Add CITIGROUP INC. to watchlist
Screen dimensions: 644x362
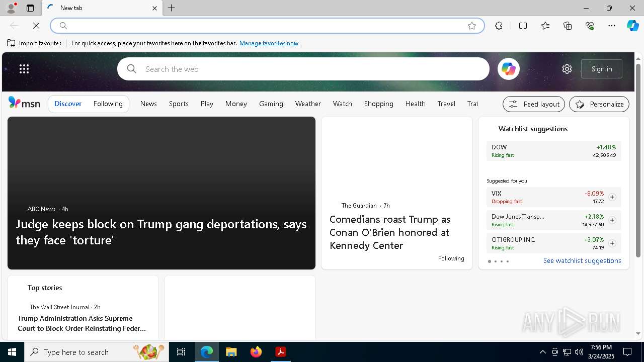612,243
